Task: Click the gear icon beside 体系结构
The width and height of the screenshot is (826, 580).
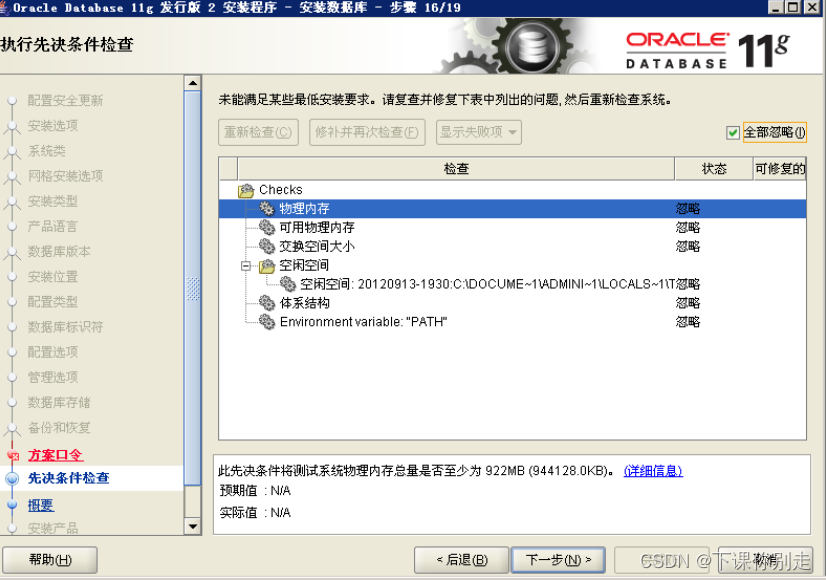Action: [x=265, y=302]
